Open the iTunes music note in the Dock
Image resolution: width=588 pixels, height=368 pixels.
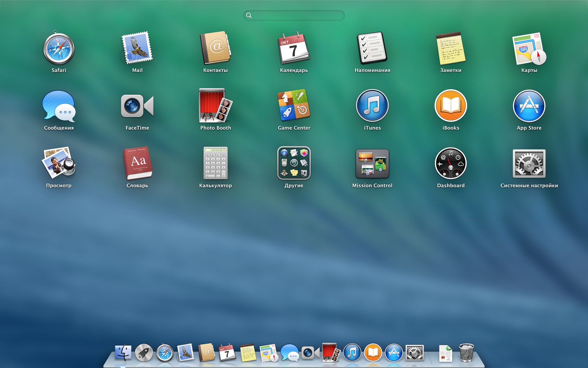352,353
